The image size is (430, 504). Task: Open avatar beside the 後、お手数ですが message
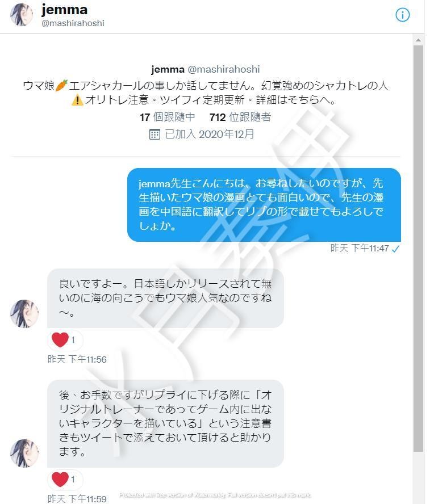pos(24,453)
